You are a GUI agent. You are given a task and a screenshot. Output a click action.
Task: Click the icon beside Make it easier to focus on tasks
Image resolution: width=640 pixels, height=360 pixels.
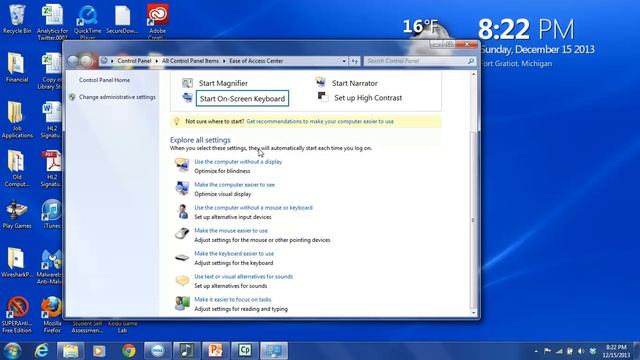pyautogui.click(x=182, y=303)
